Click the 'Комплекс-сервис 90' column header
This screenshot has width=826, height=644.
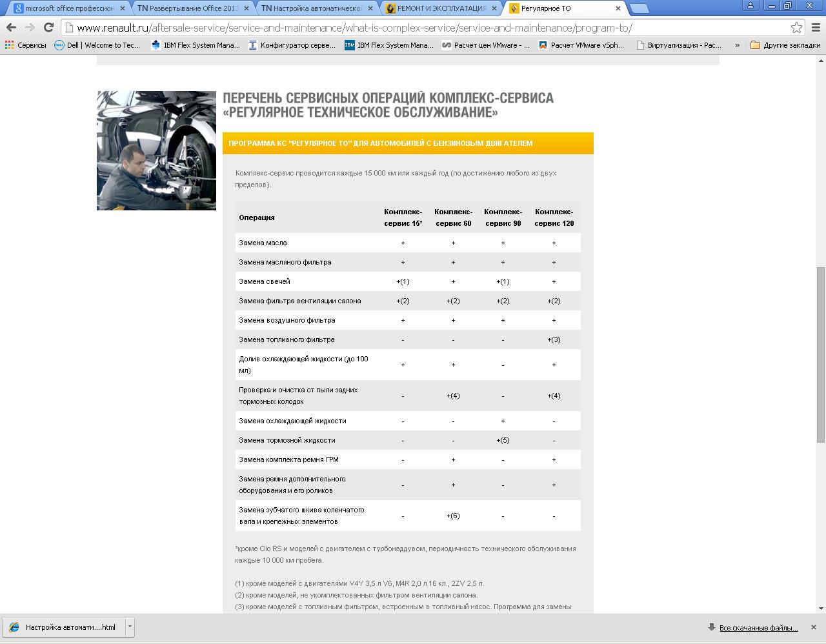tap(503, 217)
